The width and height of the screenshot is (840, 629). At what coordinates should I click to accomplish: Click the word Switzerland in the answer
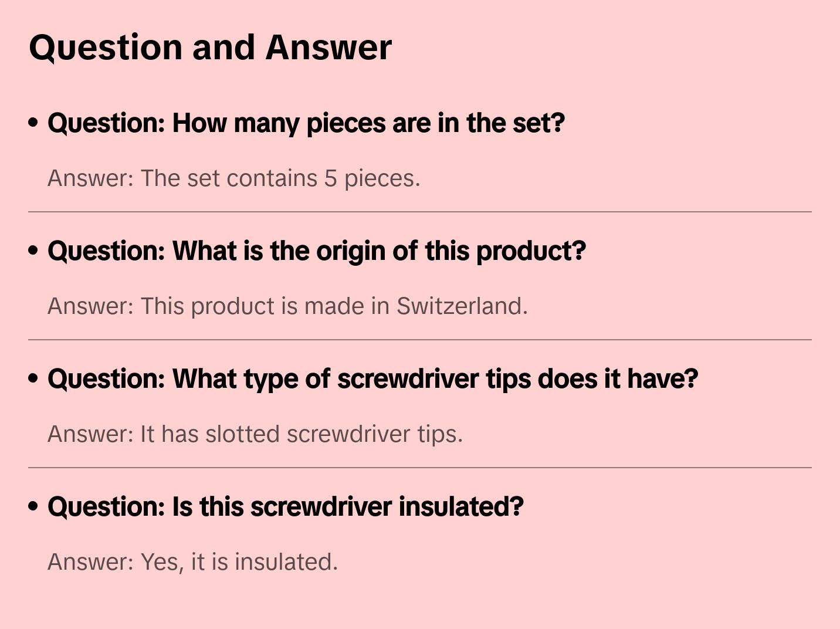[x=462, y=306]
